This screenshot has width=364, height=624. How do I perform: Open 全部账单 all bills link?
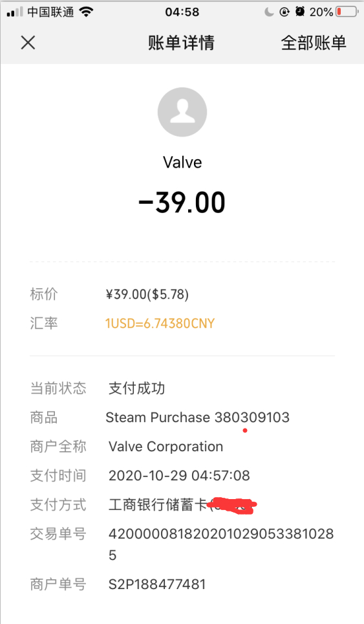coord(314,43)
